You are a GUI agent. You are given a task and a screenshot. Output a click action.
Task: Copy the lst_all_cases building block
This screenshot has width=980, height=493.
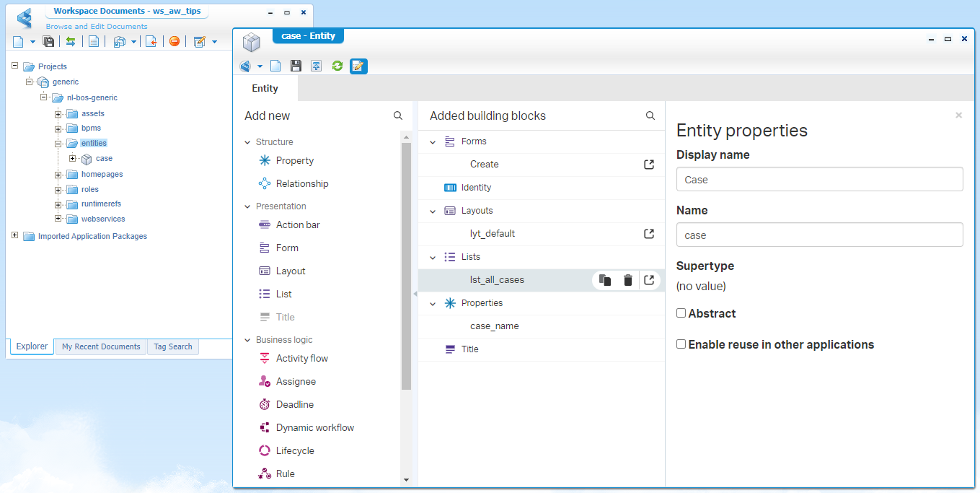[605, 280]
